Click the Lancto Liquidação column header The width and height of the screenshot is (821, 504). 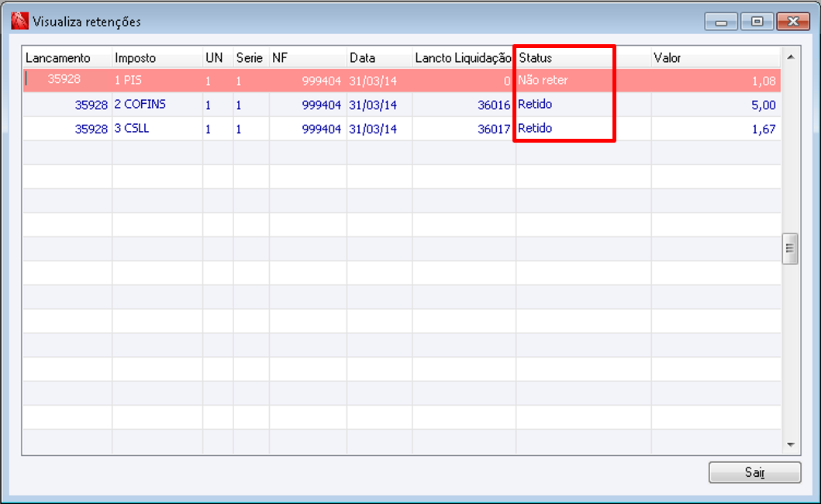(x=464, y=57)
